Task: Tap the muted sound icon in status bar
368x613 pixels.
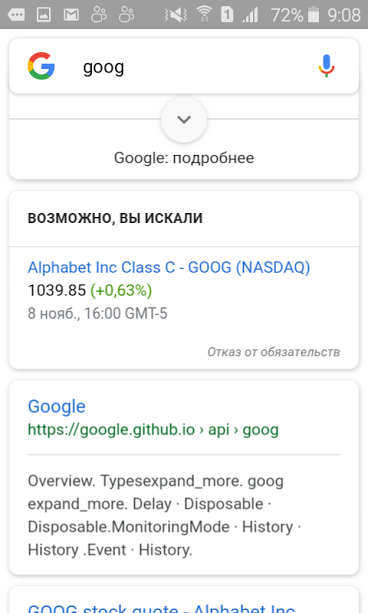Action: point(175,15)
